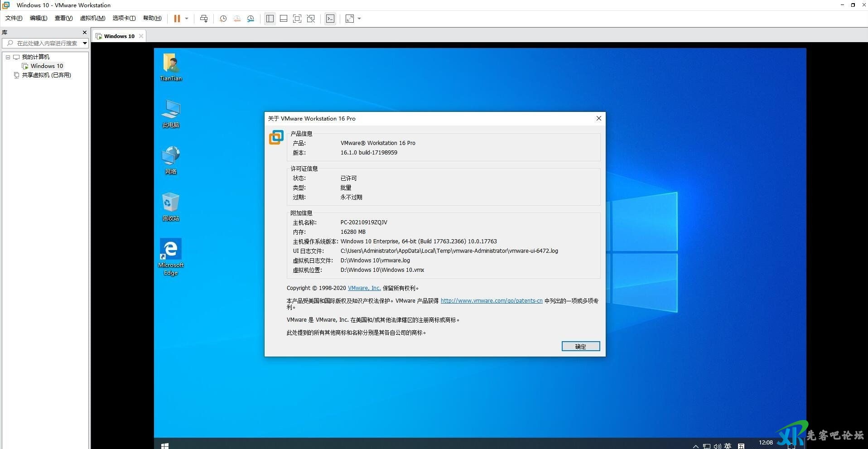Enter full screen mode via toolbar icon

pyautogui.click(x=297, y=19)
